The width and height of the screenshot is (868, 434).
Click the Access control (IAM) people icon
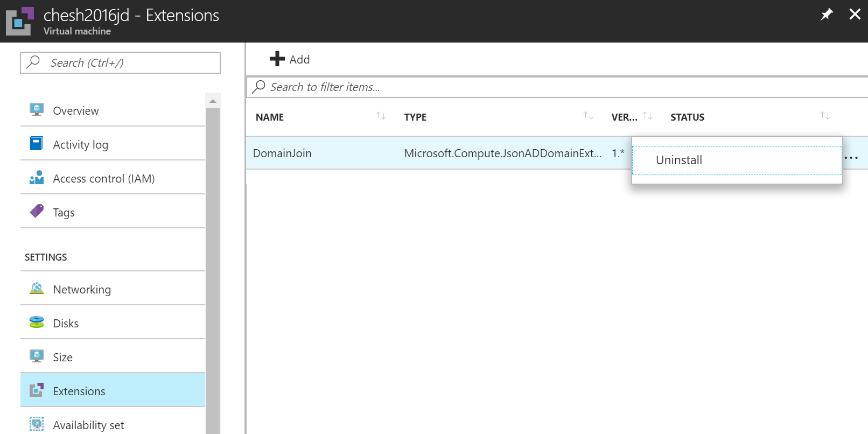(x=37, y=178)
